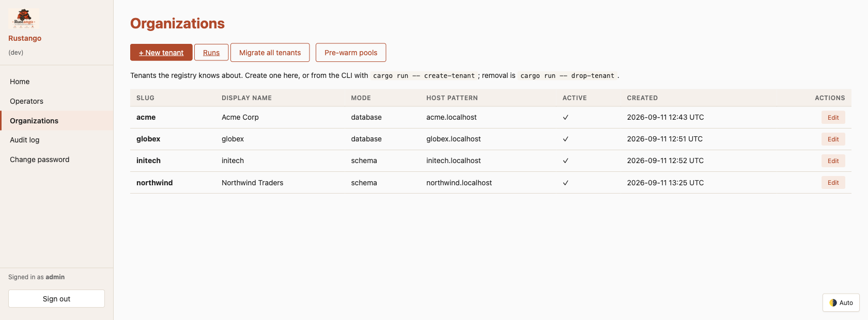
Task: Click the SLUG column header
Action: [145, 98]
